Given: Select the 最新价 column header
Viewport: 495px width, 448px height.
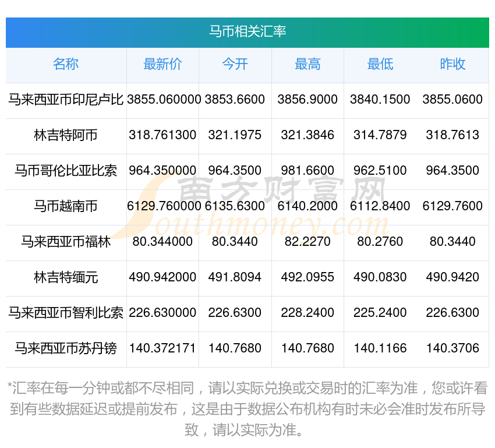Looking at the screenshot, I should (x=162, y=64).
